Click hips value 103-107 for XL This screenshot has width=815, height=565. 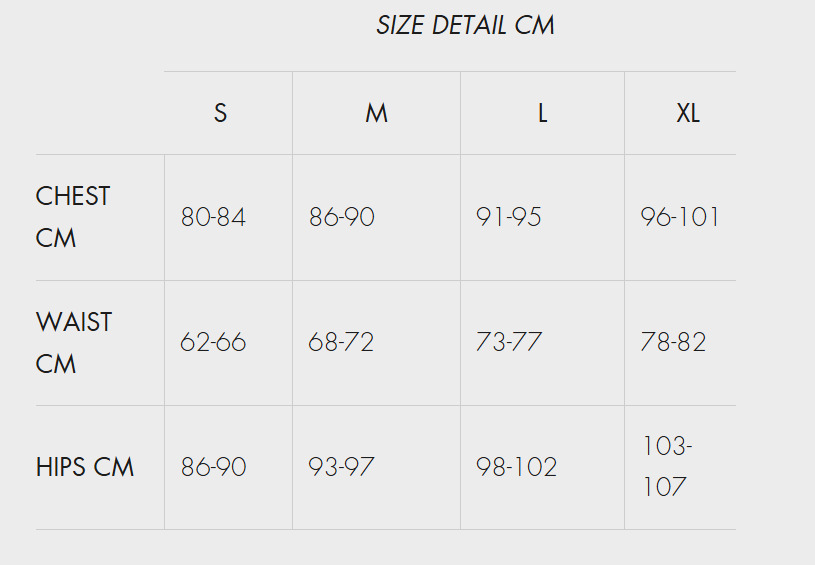coord(667,466)
